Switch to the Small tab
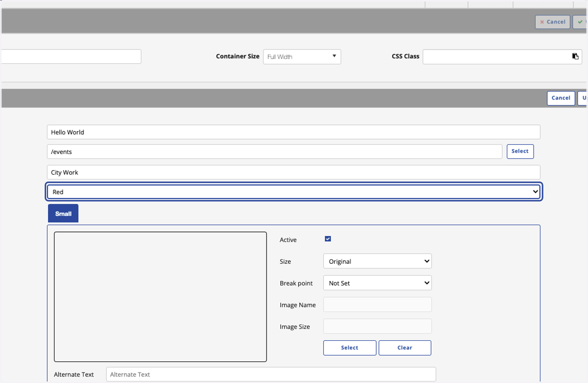This screenshot has width=588, height=383. coord(63,213)
